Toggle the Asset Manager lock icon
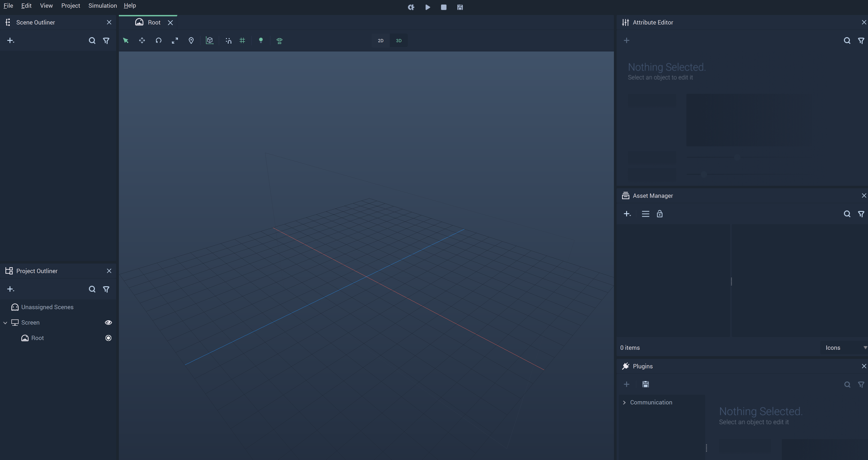This screenshot has height=460, width=868. coord(660,214)
